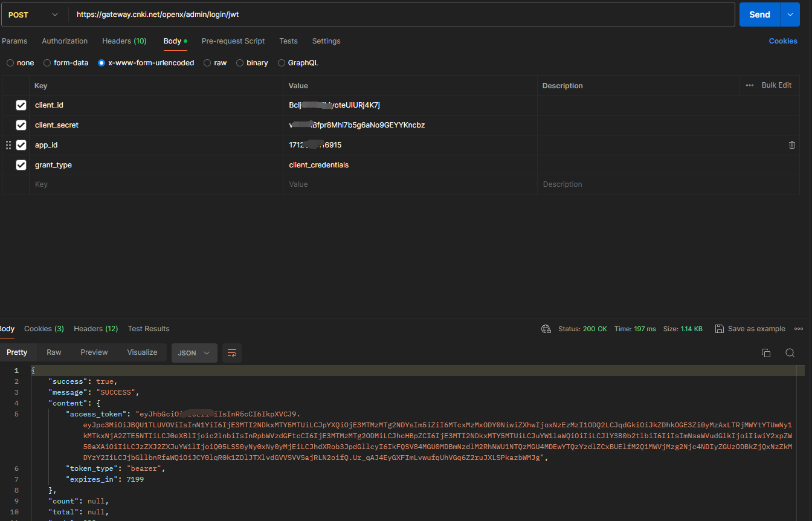Click the client_credentials value cell

(410, 165)
